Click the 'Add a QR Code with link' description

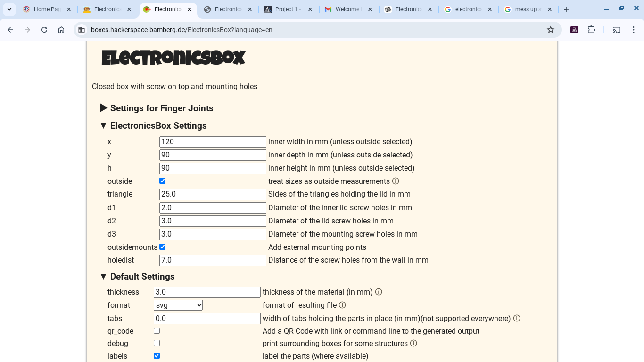pyautogui.click(x=371, y=331)
